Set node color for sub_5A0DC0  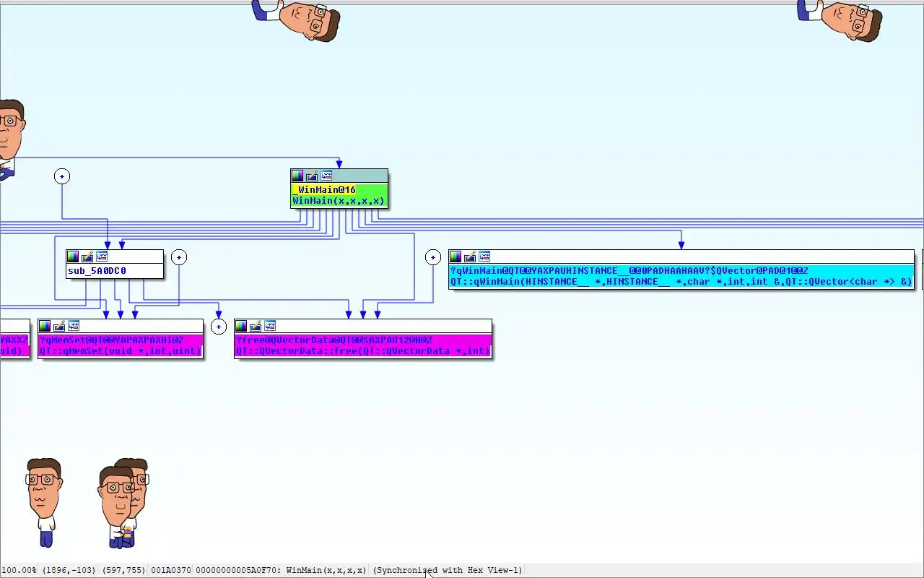pos(73,256)
